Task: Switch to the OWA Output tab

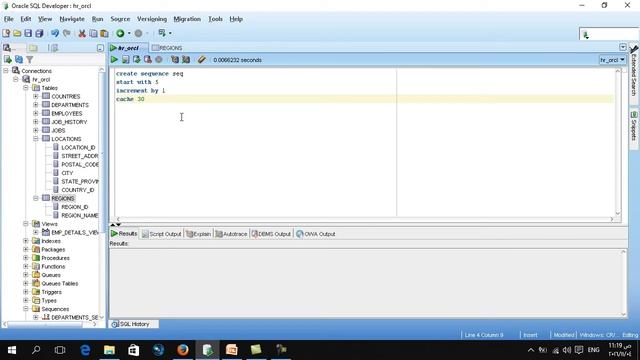Action: tap(316, 234)
